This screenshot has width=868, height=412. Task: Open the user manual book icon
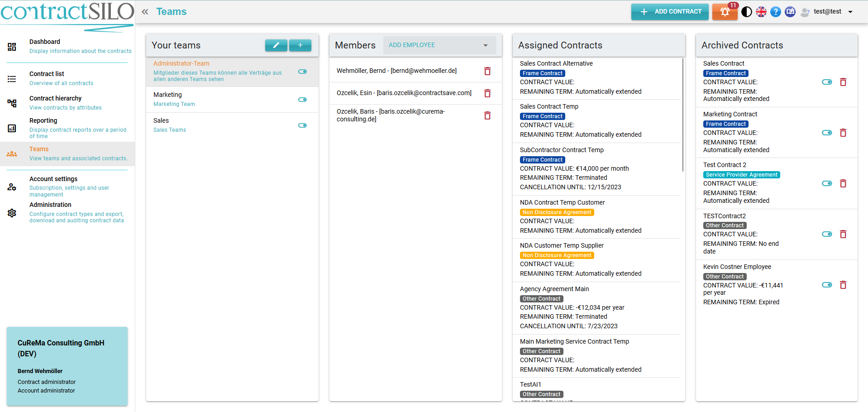point(790,11)
